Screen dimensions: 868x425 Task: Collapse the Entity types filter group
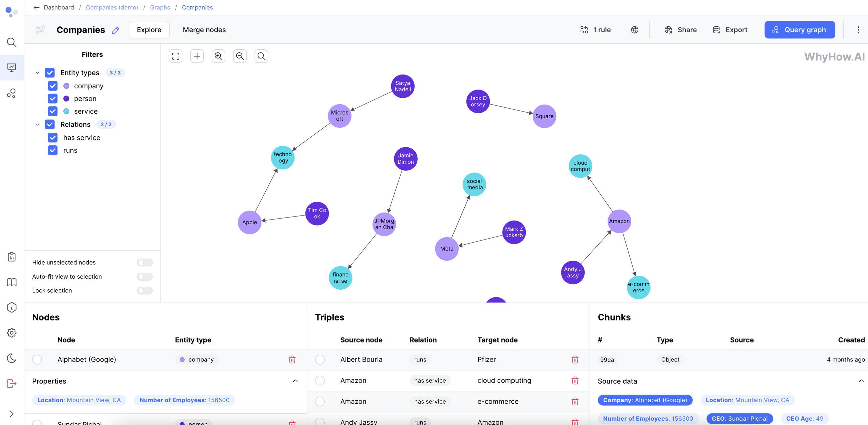click(37, 73)
